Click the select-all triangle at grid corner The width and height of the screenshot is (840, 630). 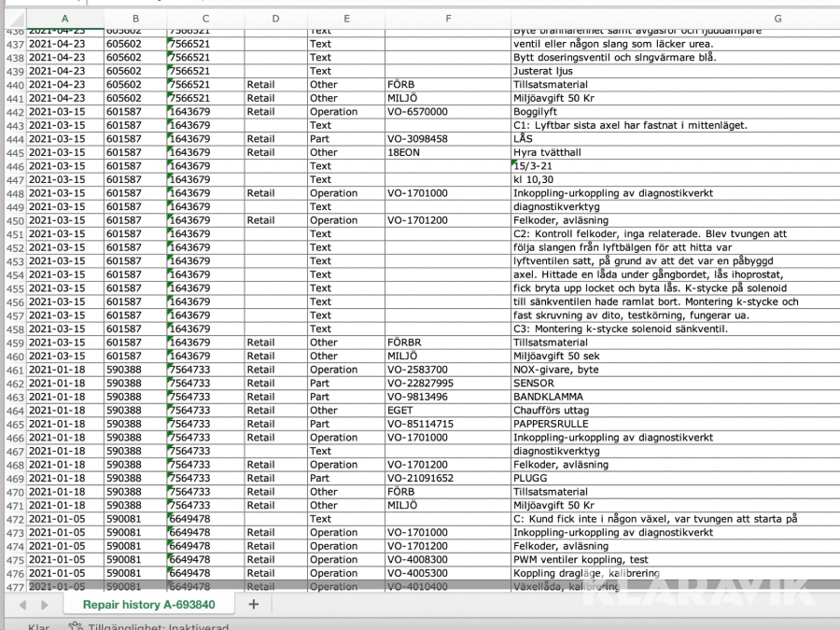click(x=13, y=19)
